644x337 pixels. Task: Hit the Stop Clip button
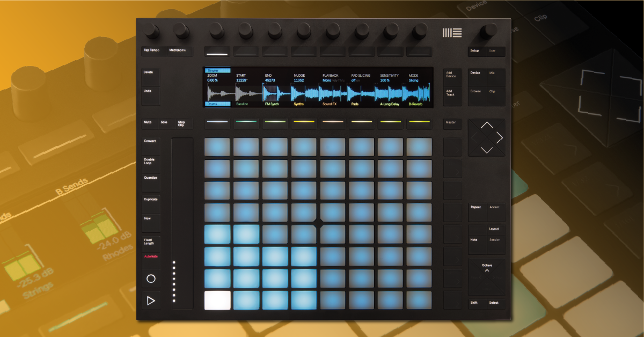184,123
